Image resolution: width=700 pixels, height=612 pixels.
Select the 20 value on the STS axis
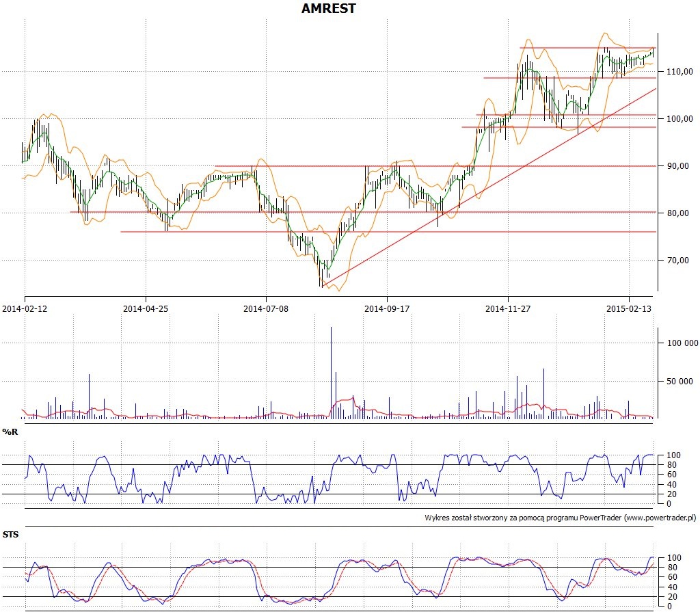(671, 597)
